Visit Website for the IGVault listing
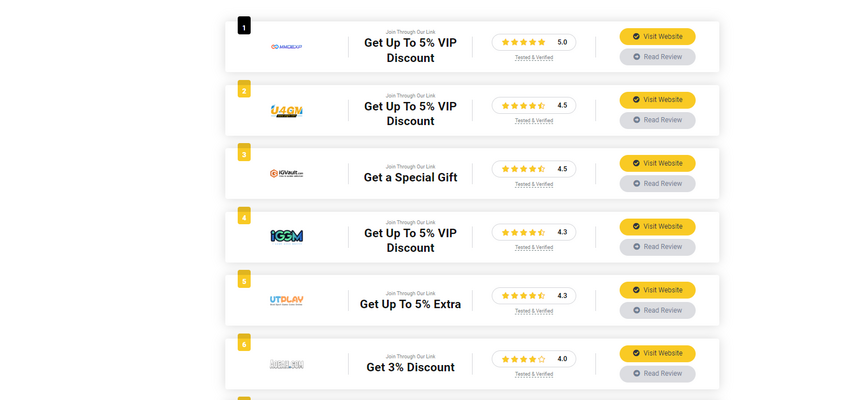This screenshot has width=850, height=400. [x=657, y=163]
